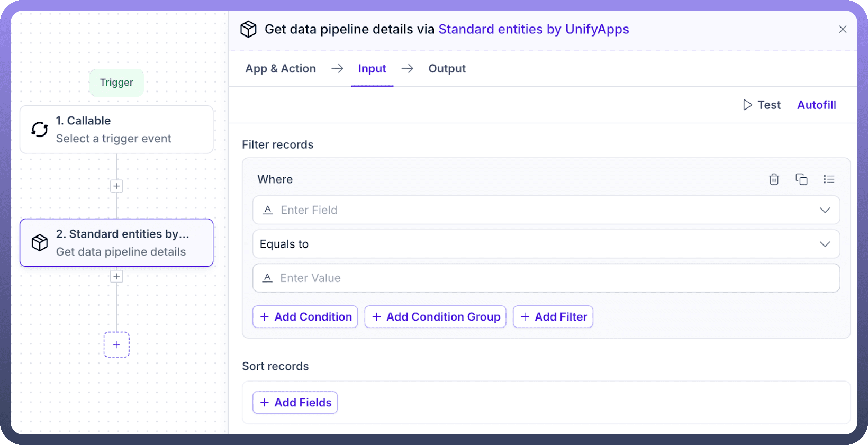Click the plus below Standard entities step
The image size is (868, 445).
click(x=117, y=276)
